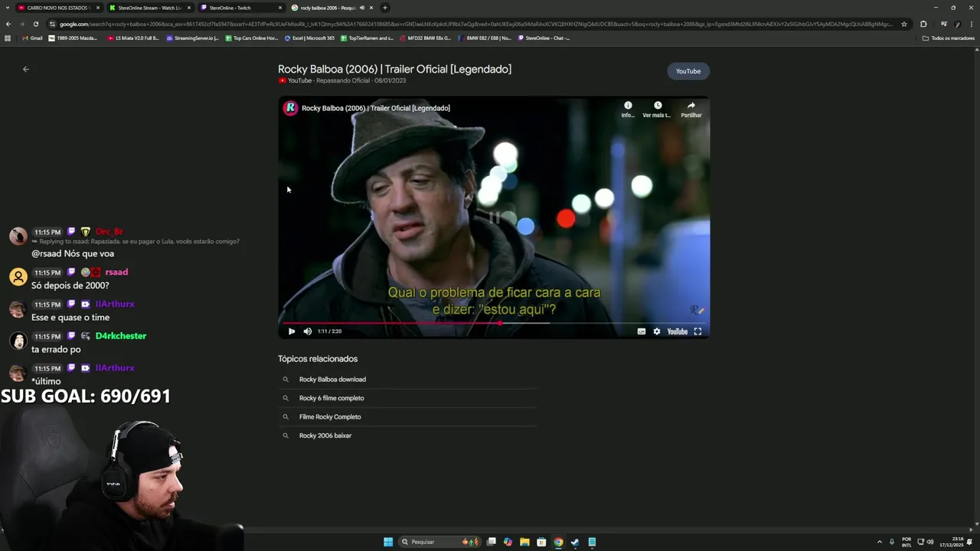
Task: Open the YouTube player settings gear
Action: [657, 331]
